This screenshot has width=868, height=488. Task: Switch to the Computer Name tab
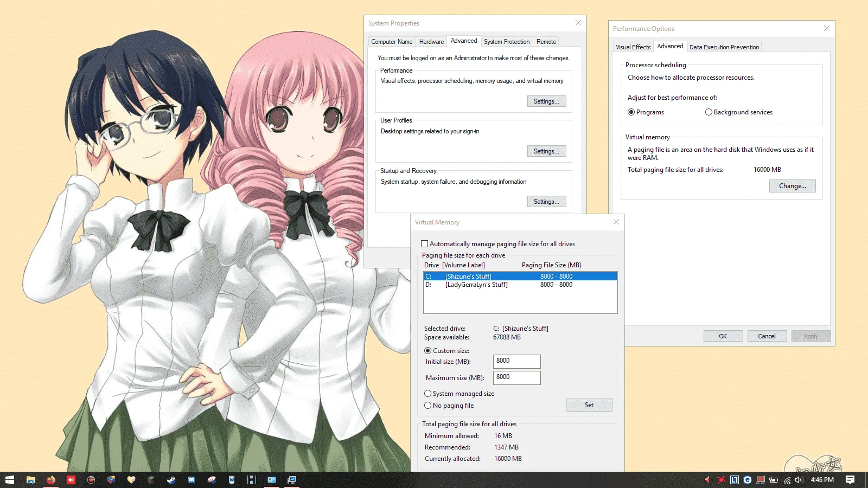coord(392,42)
